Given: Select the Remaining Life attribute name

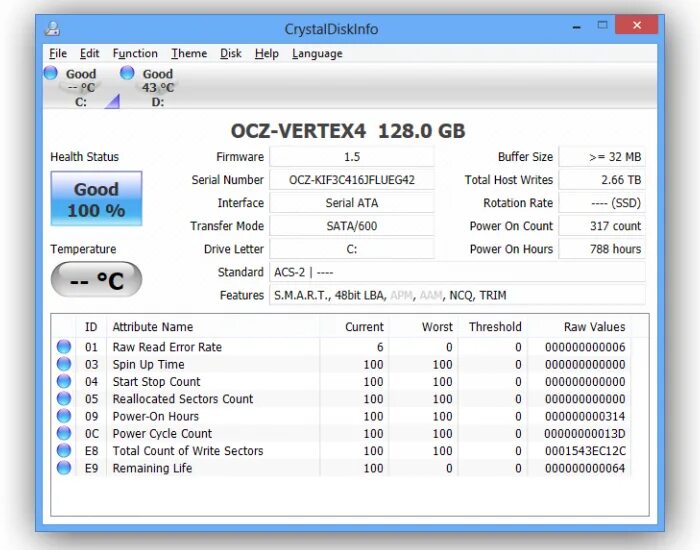Looking at the screenshot, I should click(152, 468).
